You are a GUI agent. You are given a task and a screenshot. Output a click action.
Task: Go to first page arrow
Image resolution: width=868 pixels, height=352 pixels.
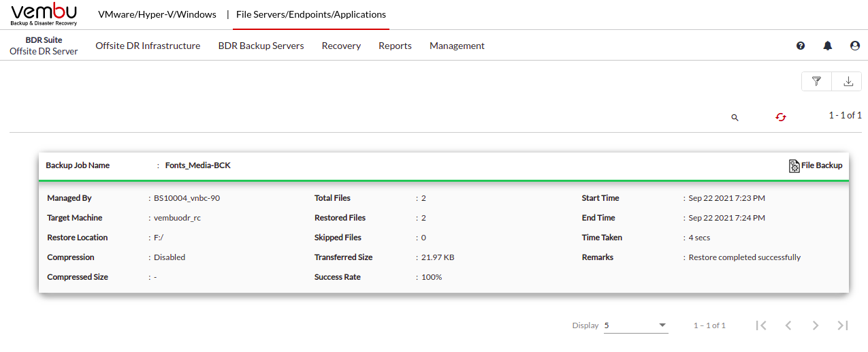[761, 325]
